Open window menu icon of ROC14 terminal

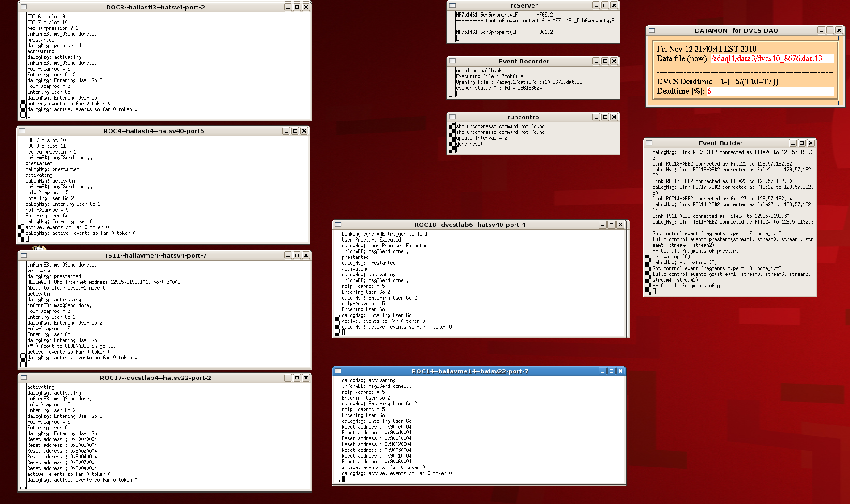tap(338, 371)
